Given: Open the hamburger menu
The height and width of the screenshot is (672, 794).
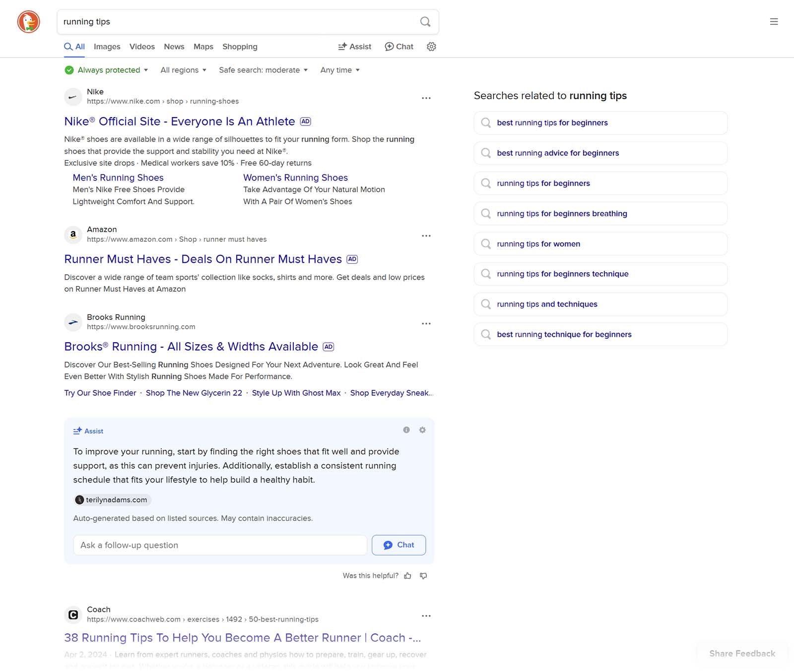Looking at the screenshot, I should 774,21.
